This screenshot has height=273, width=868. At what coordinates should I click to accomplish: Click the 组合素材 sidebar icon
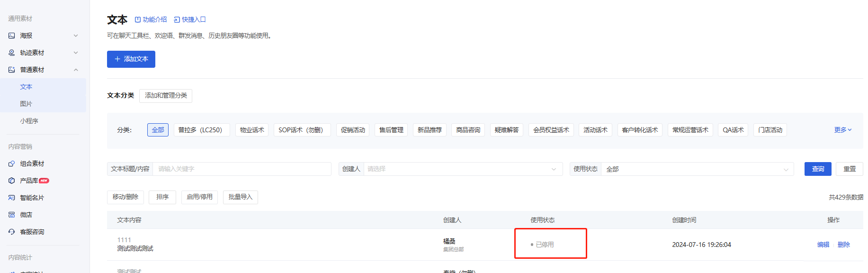(12, 164)
